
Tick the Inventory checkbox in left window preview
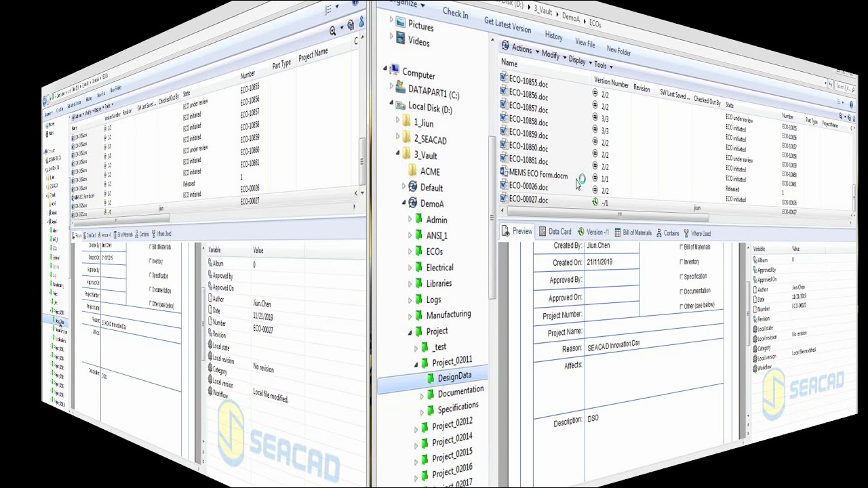(x=151, y=261)
